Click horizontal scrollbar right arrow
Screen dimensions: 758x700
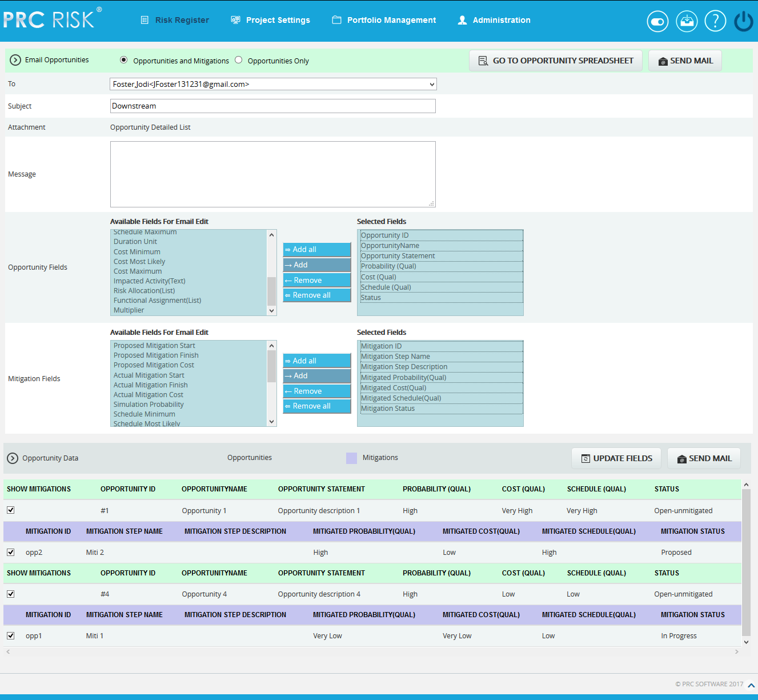pyautogui.click(x=737, y=651)
